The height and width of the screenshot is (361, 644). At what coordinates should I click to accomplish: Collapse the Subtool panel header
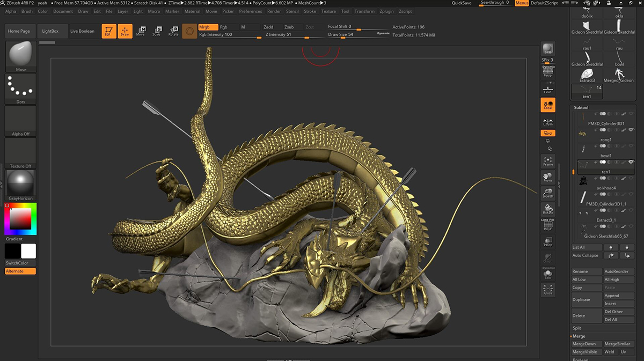pyautogui.click(x=581, y=107)
